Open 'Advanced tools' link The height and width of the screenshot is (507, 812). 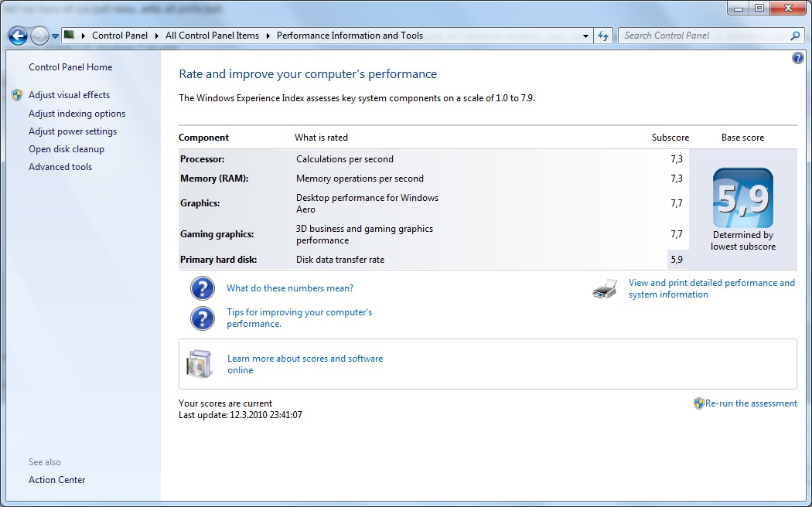pos(60,167)
